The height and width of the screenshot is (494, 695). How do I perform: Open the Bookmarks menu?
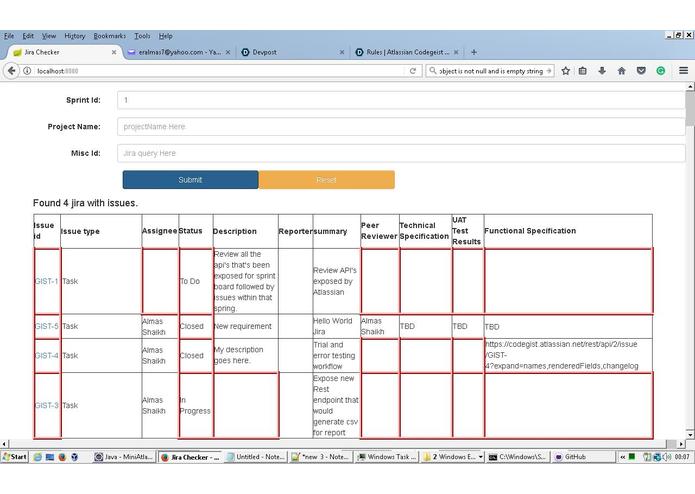pyautogui.click(x=109, y=36)
